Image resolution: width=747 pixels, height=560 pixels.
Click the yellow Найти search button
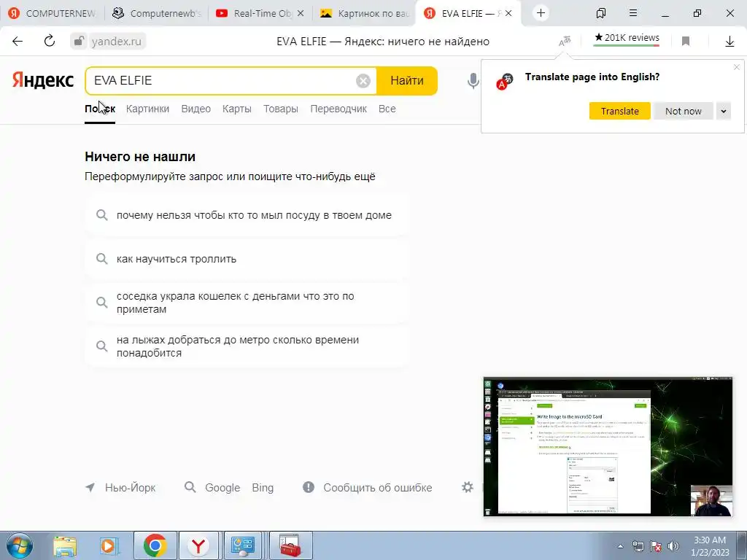click(x=407, y=81)
